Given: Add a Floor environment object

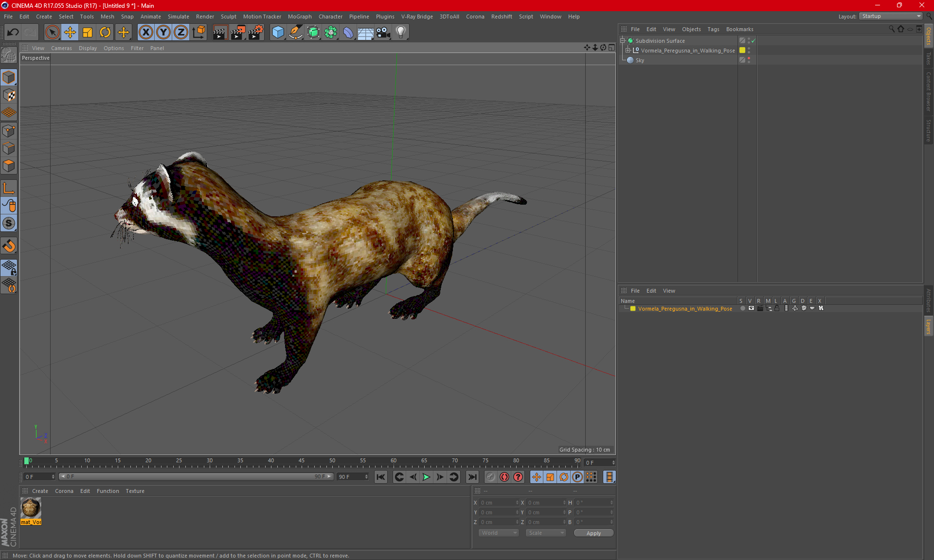Looking at the screenshot, I should tap(365, 33).
